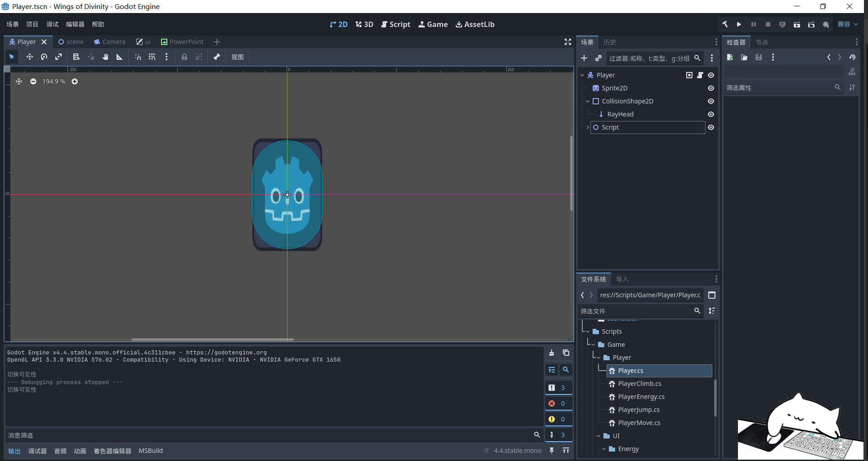Viewport: 868px width, 461px height.
Task: Switch to the Camera scene tab
Action: 110,42
